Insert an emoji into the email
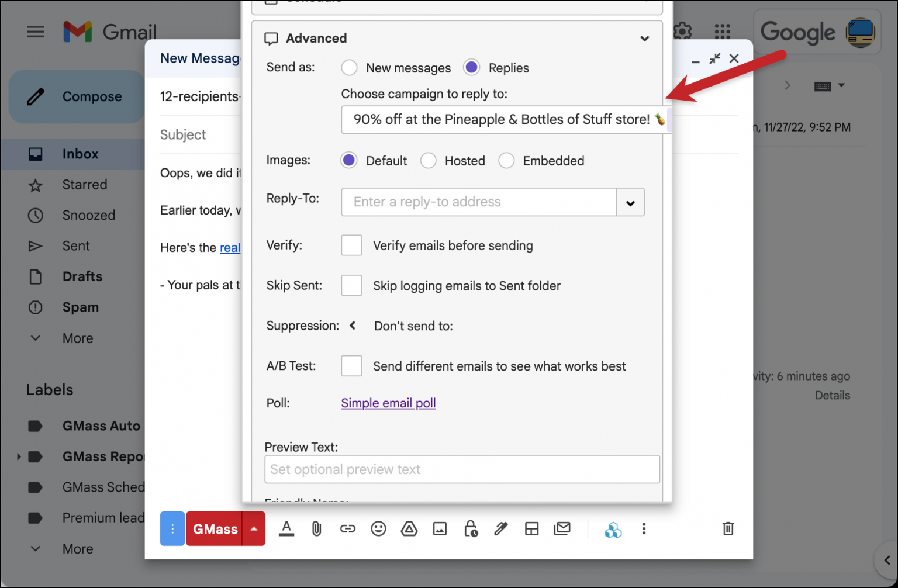 pos(378,528)
